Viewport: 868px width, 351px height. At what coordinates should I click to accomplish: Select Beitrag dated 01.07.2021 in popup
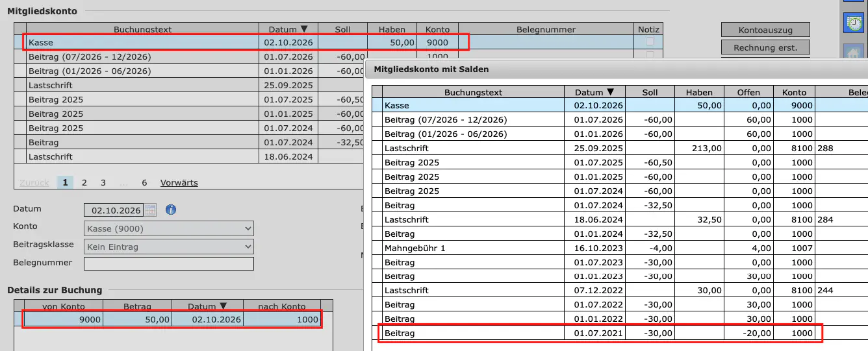click(619, 333)
